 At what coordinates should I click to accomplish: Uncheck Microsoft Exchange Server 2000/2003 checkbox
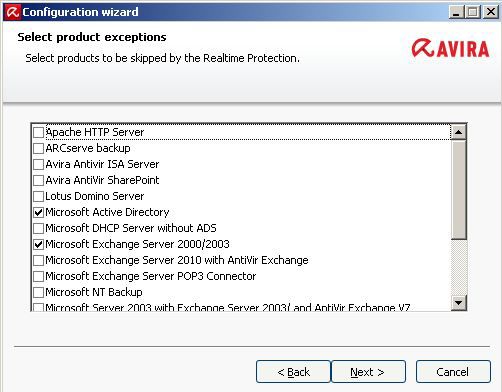click(x=39, y=244)
